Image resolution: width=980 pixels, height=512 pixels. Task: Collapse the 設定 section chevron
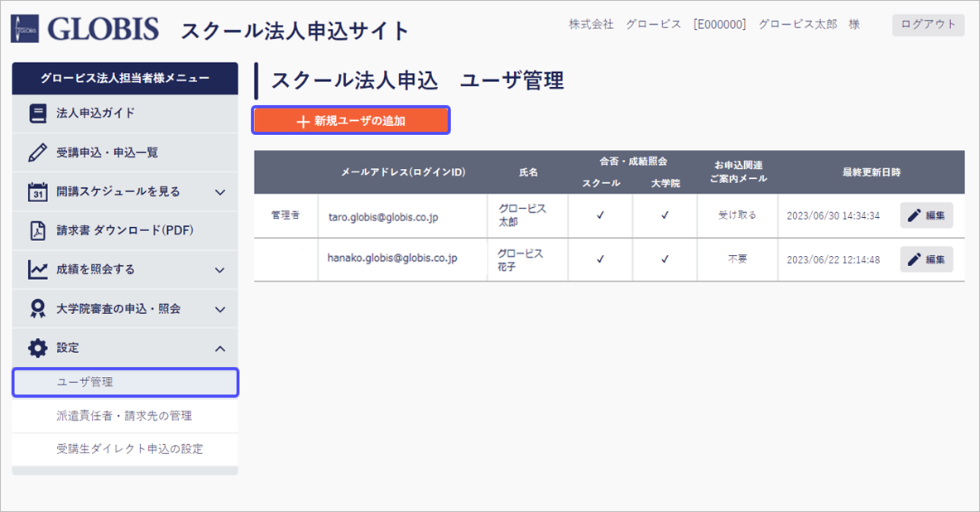220,349
